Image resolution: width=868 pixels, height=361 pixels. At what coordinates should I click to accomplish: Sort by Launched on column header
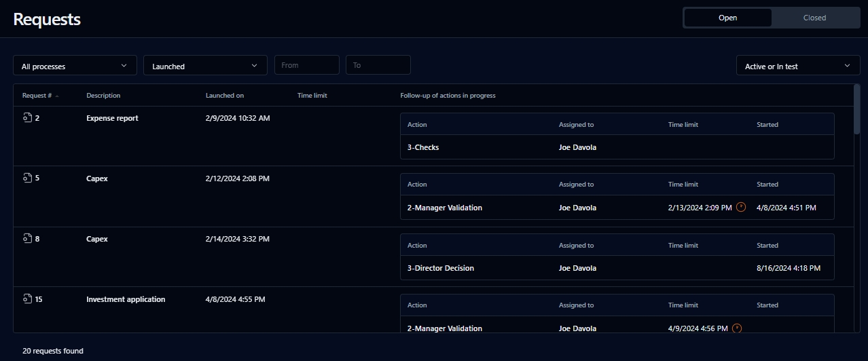pyautogui.click(x=225, y=96)
